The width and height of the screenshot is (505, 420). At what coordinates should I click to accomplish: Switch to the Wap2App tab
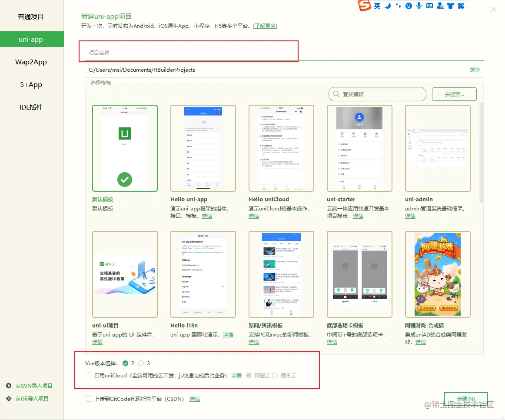[31, 62]
